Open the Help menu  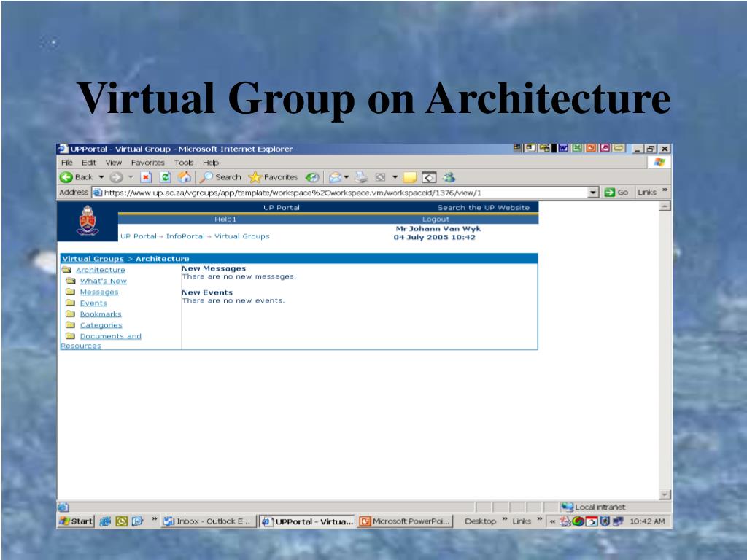211,163
